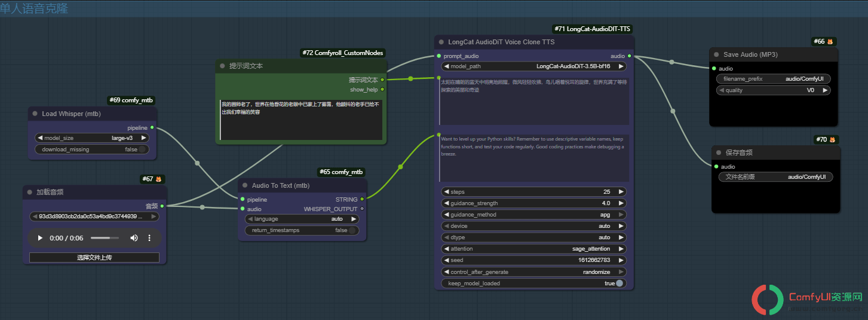Click the 提示词文本 output port
Screen dimensions: 868x320
pos(382,79)
